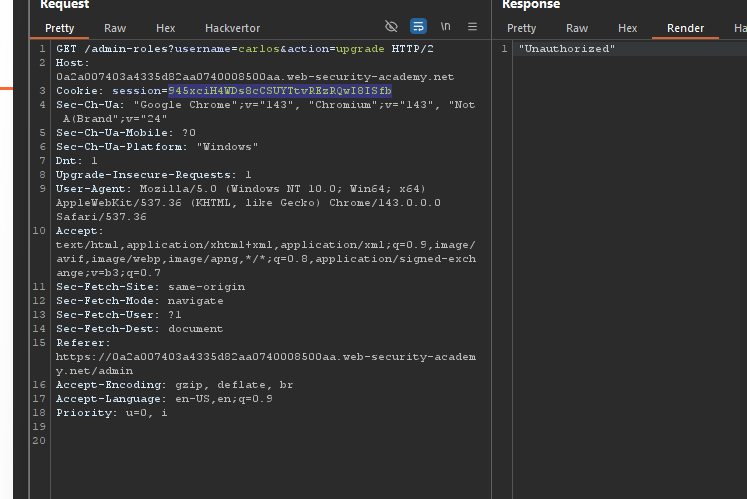Toggle word wrap icon in Request toolbar
This screenshot has height=499, width=747.
click(x=418, y=26)
